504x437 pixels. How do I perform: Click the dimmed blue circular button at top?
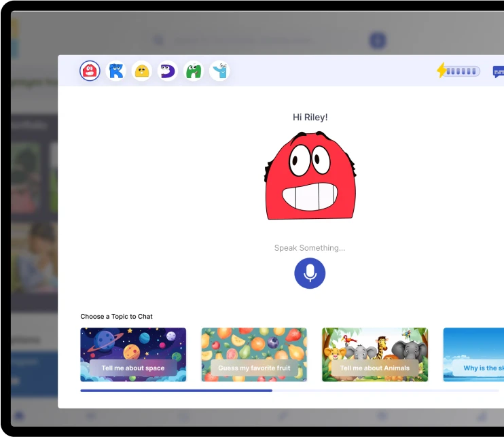[378, 41]
